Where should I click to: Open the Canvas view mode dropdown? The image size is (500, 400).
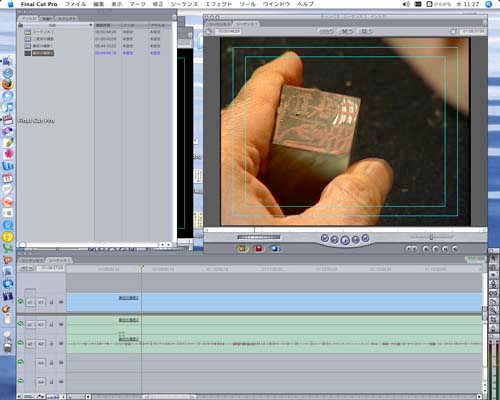point(346,31)
